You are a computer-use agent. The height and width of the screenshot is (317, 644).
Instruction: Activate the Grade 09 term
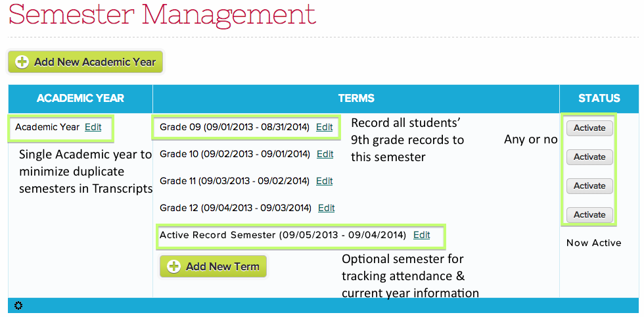[x=589, y=128]
